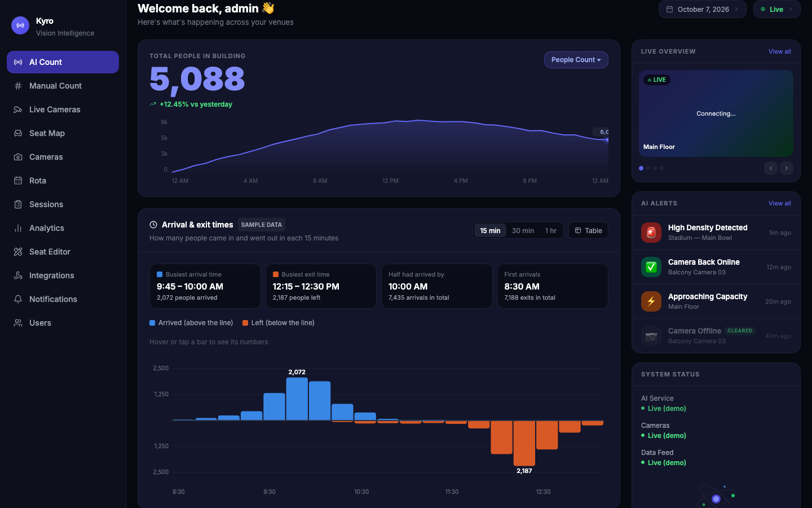This screenshot has width=812, height=508.
Task: Open AI Count in the sidebar
Action: (x=63, y=62)
